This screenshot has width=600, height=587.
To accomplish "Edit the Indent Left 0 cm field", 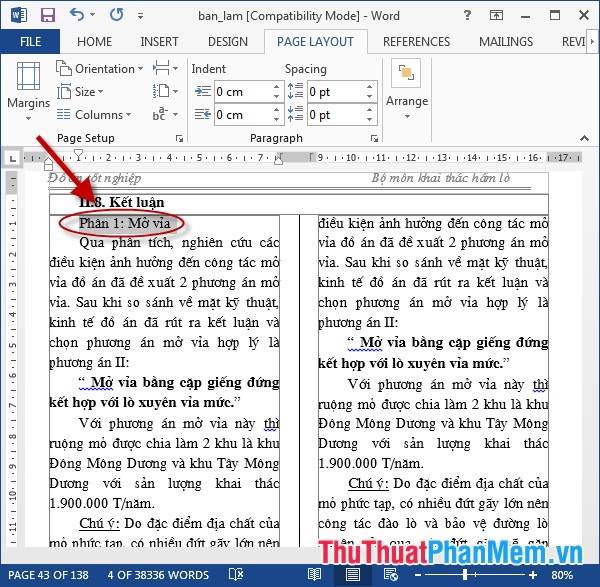I will [x=244, y=92].
